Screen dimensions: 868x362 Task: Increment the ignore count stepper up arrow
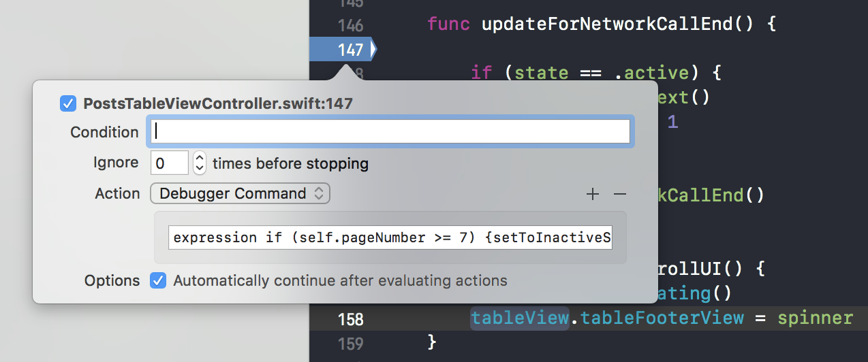(x=200, y=159)
